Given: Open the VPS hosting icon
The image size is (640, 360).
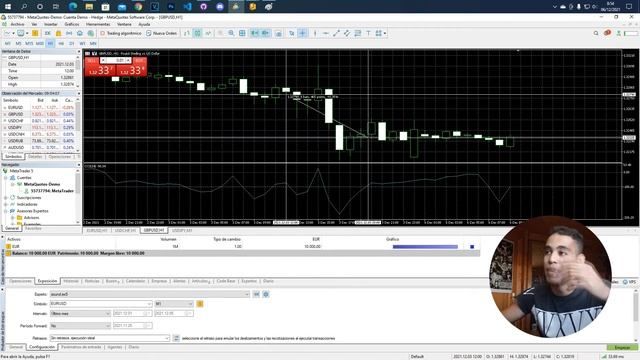Looking at the screenshot, I should point(80,33).
